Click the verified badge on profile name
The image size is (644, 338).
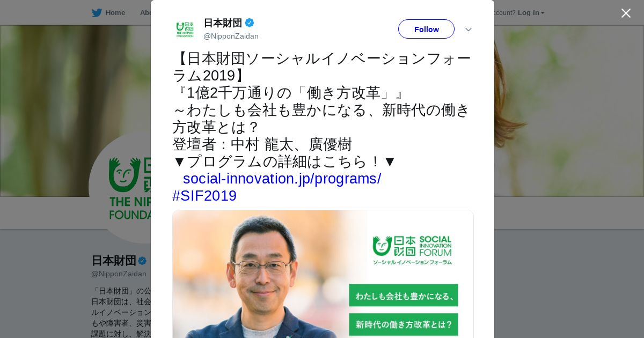[x=142, y=261]
